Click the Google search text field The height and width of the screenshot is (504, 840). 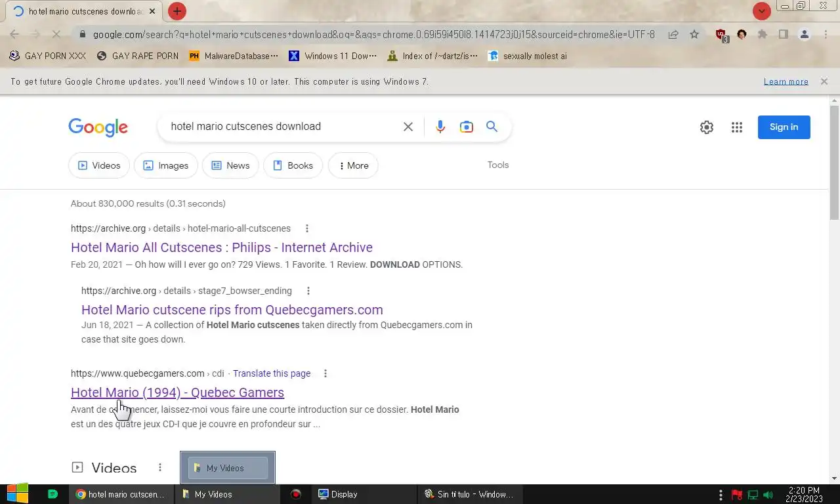tap(282, 127)
